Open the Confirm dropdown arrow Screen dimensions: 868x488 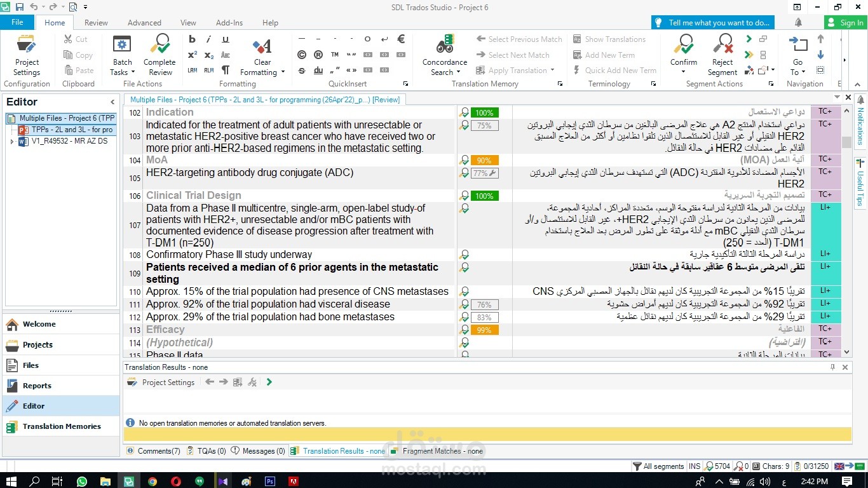(x=684, y=72)
